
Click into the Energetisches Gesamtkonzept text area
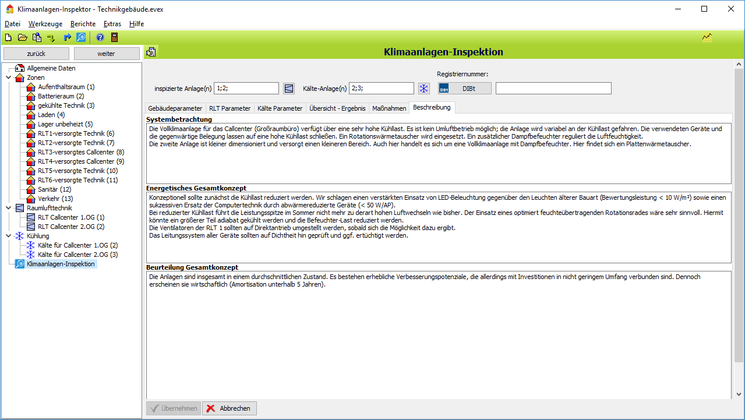(439, 227)
